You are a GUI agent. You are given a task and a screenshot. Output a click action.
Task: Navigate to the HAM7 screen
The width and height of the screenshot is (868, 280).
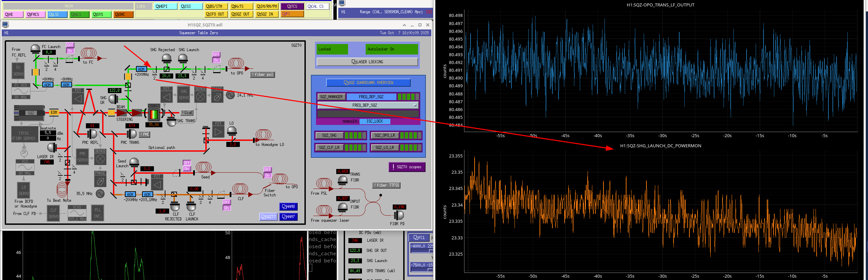click(288, 217)
